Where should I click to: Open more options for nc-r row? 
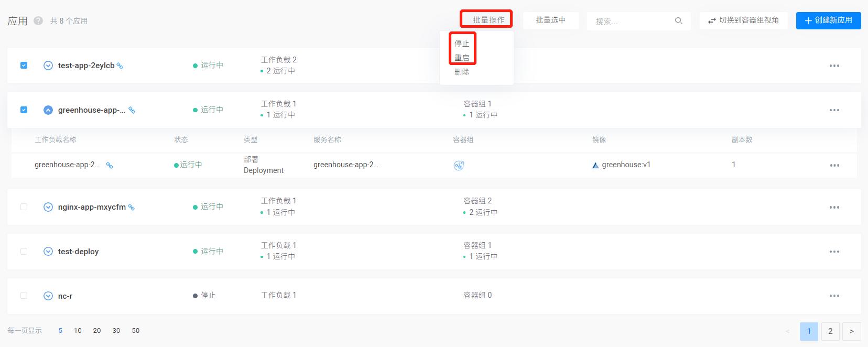click(834, 296)
